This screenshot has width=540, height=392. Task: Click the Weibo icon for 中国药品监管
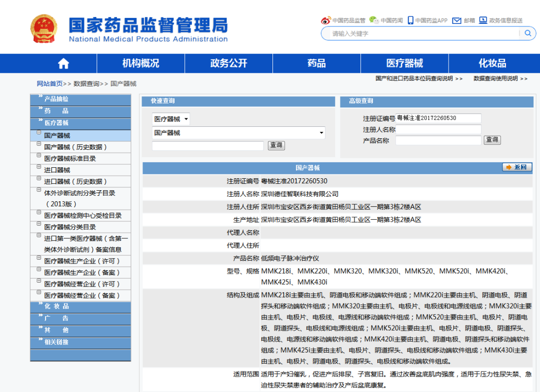point(326,20)
